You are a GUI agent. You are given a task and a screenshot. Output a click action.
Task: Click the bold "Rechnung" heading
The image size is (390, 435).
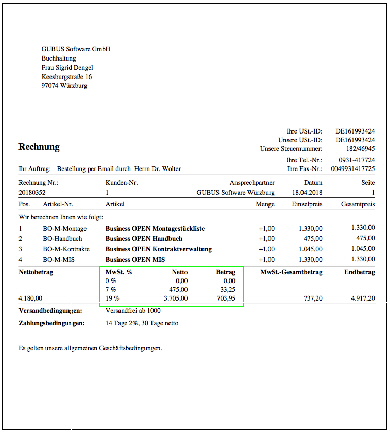click(39, 147)
